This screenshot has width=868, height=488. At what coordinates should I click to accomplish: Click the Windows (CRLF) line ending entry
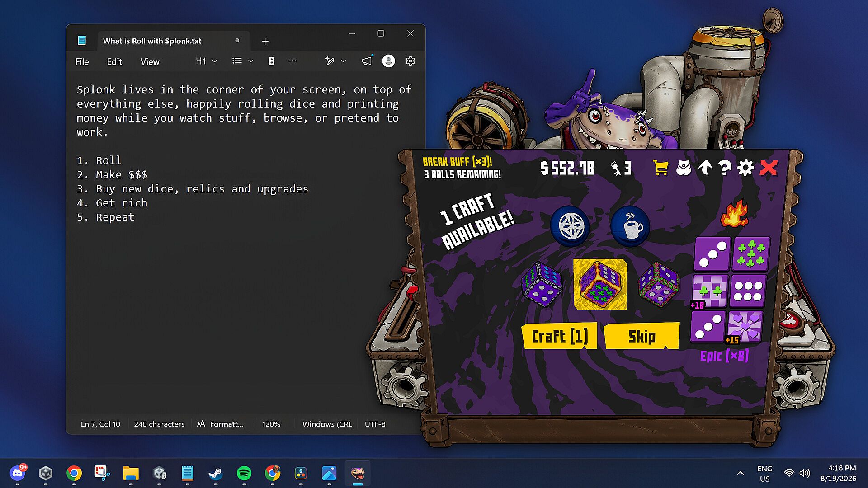(327, 424)
